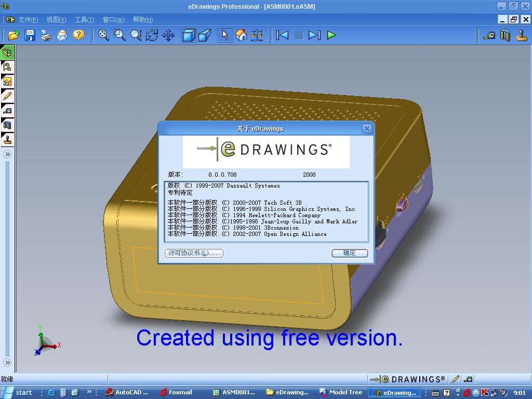Toggle the Perspective view button
This screenshot has height=399, width=532.
coord(205,35)
